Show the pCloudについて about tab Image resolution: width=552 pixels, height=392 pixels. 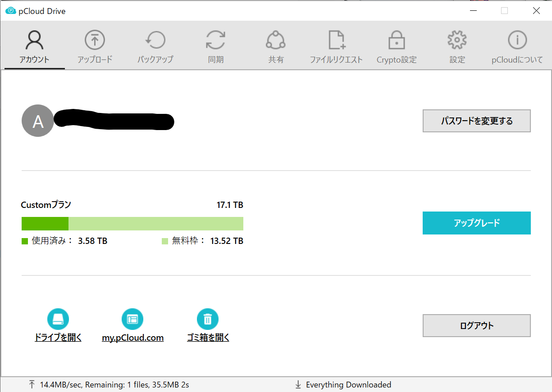point(517,46)
